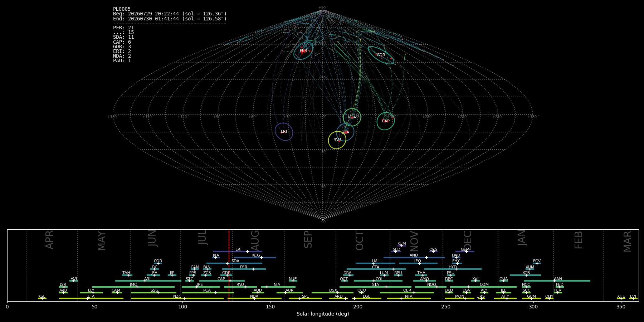Click the AUR shower label in timeline

[289, 291]
